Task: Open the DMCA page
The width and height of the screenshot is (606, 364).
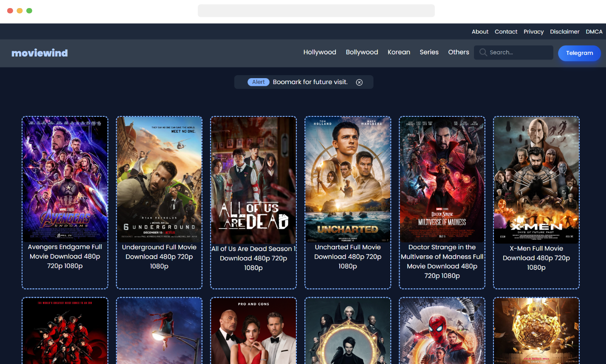Action: (x=594, y=32)
